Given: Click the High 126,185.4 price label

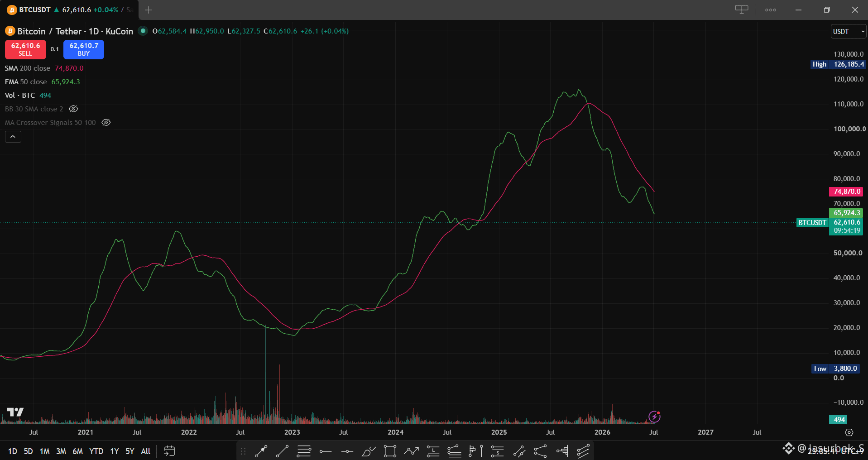Looking at the screenshot, I should (x=839, y=64).
